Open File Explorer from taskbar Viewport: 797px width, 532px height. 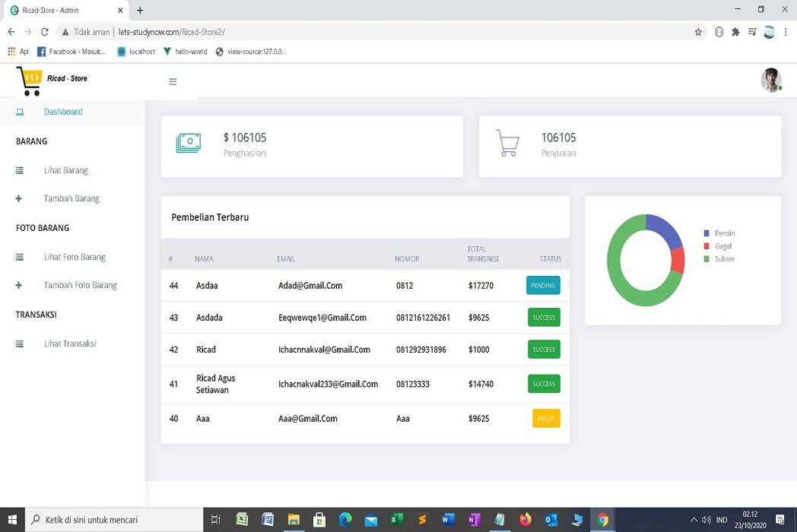click(294, 519)
